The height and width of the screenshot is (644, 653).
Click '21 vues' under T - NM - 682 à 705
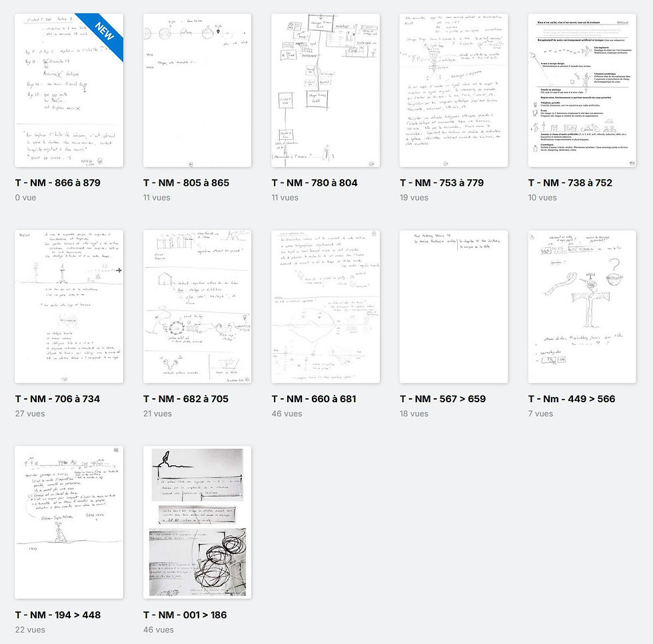coord(157,414)
